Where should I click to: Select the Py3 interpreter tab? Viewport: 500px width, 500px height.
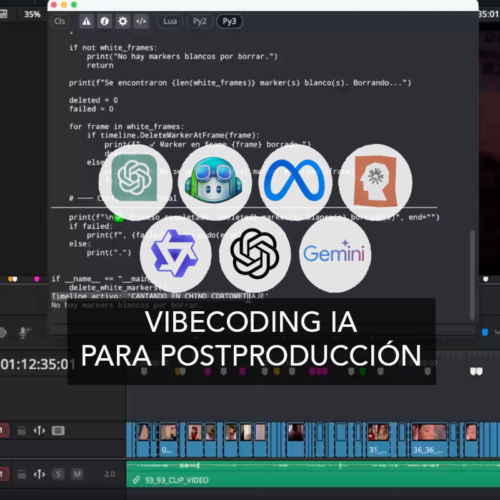(229, 21)
